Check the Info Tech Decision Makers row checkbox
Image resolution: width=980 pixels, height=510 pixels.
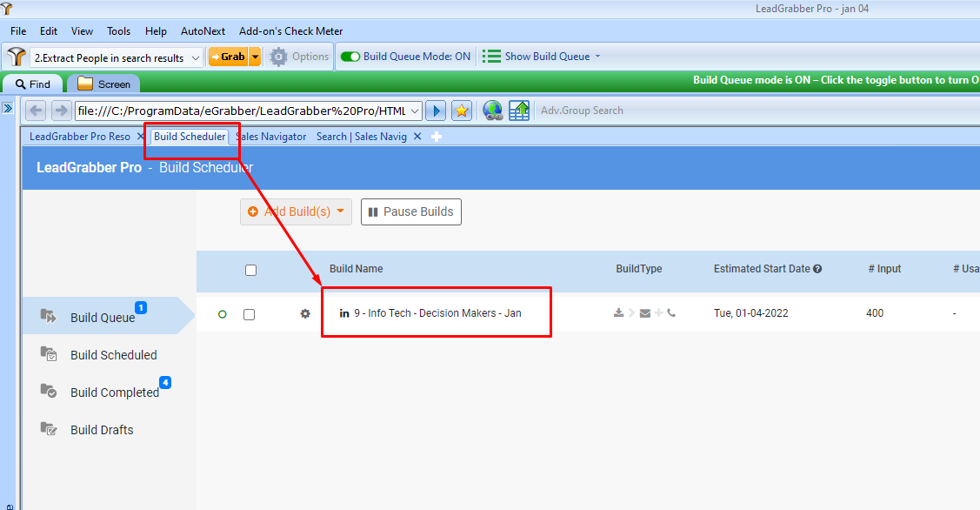point(249,314)
